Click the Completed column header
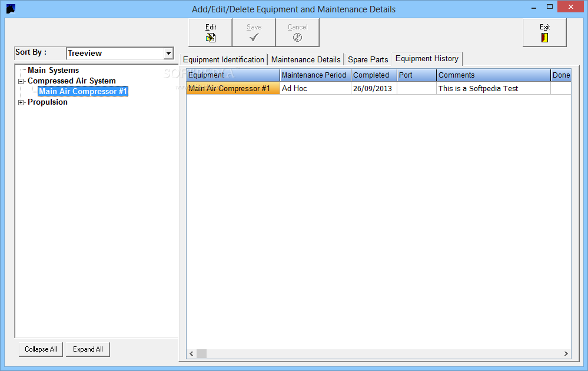Screen dimensions: 588x371 (x=374, y=75)
